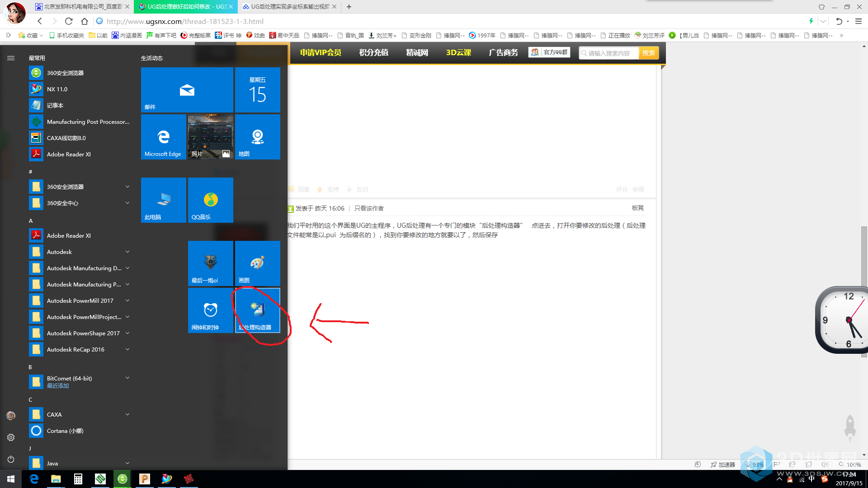This screenshot has width=868, height=488.
Task: Open user account avatar in Start menu
Action: tap(11, 416)
